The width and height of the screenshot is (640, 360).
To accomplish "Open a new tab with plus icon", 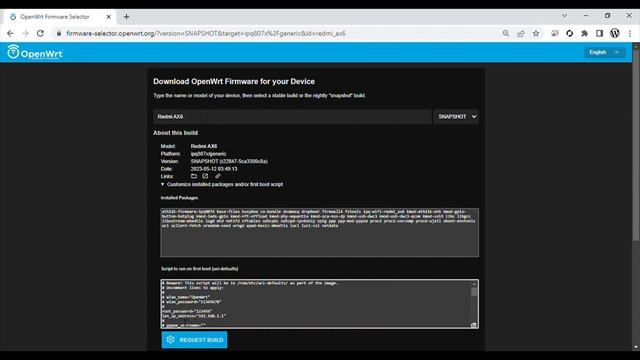I will 127,17.
